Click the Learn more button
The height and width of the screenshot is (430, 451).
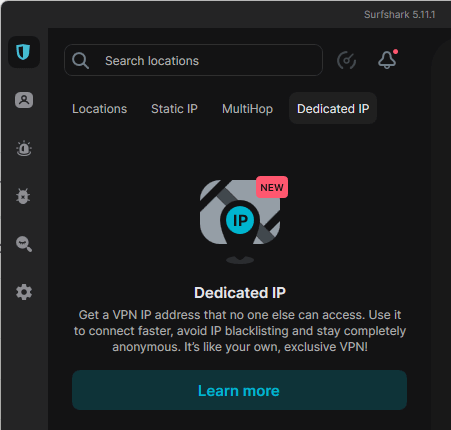pos(239,390)
